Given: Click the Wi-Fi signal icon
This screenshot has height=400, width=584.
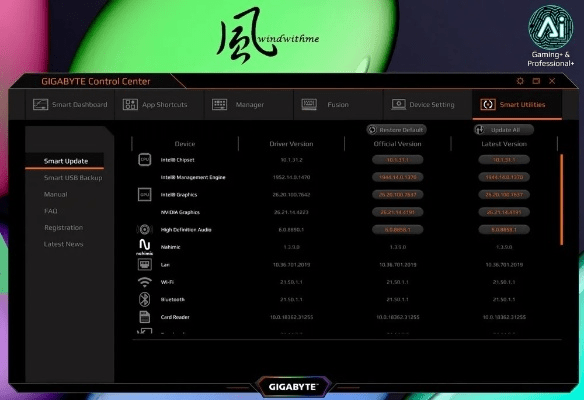Looking at the screenshot, I should click(x=145, y=282).
